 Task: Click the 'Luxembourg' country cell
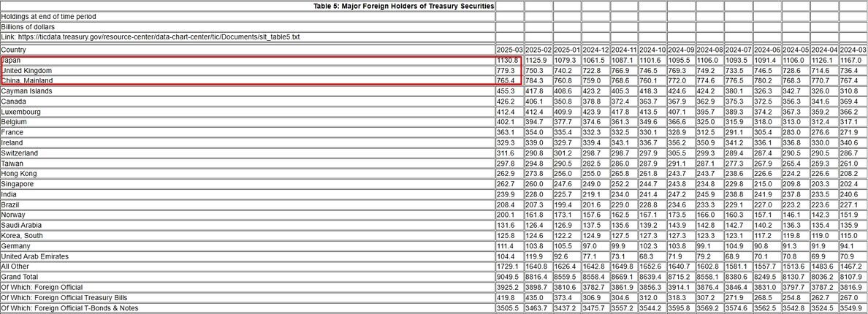point(248,112)
